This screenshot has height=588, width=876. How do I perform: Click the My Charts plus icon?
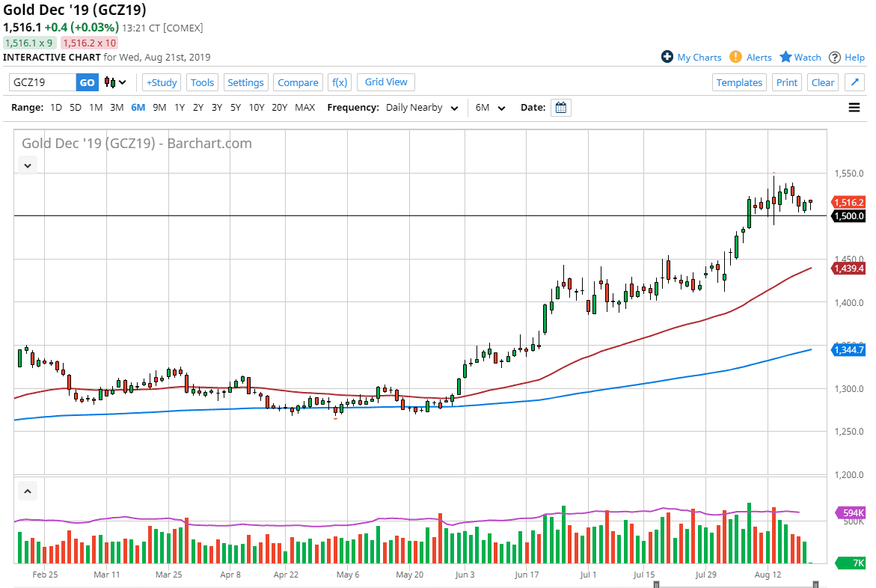[667, 57]
